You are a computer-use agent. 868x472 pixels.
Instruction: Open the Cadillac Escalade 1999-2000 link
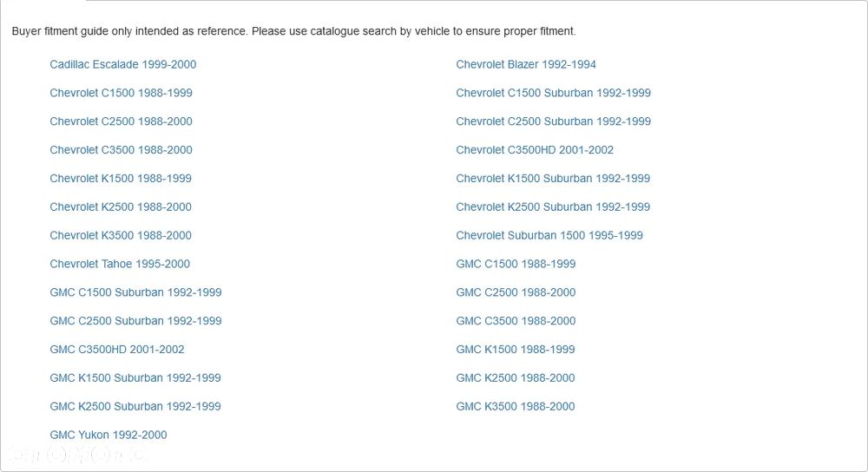point(123,64)
